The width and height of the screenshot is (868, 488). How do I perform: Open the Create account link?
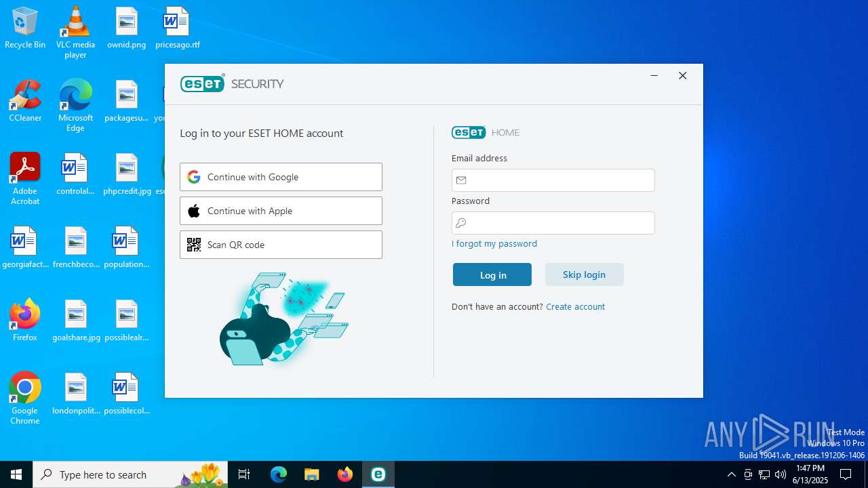[575, 307]
